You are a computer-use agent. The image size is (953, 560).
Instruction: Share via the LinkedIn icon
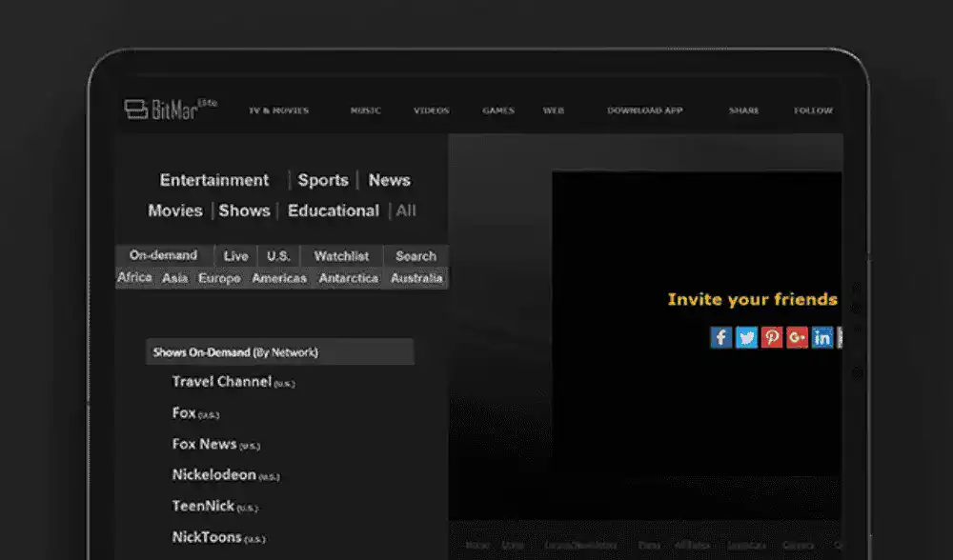pyautogui.click(x=821, y=337)
